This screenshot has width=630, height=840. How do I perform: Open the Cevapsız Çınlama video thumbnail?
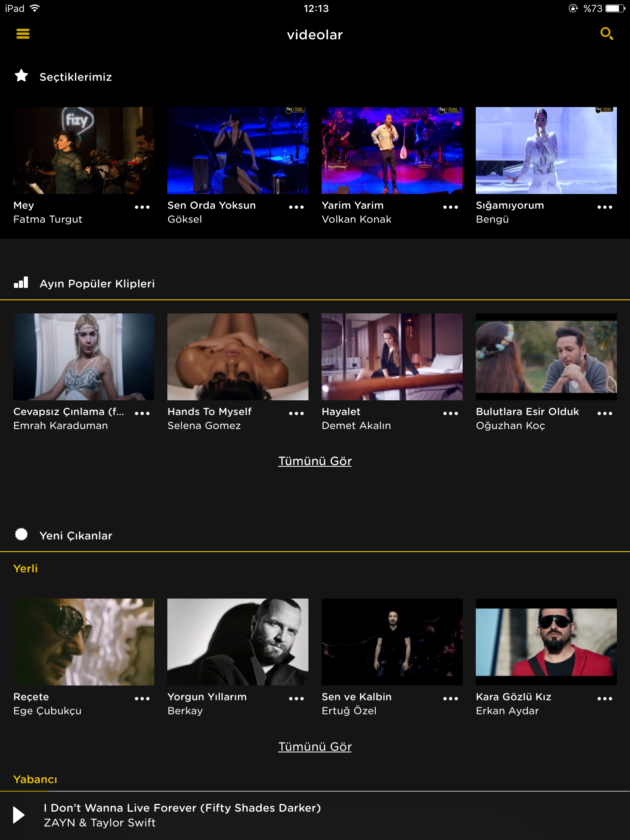coord(84,357)
